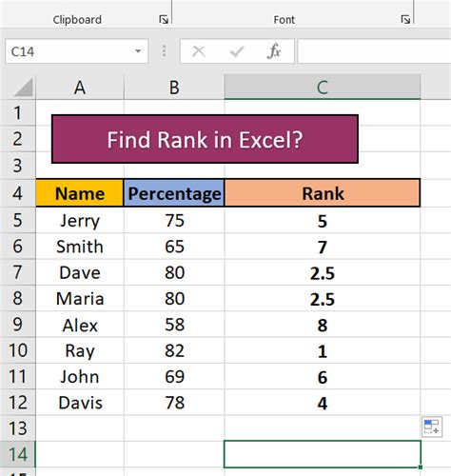
Task: Select the cell containing Maria
Action: pos(80,298)
